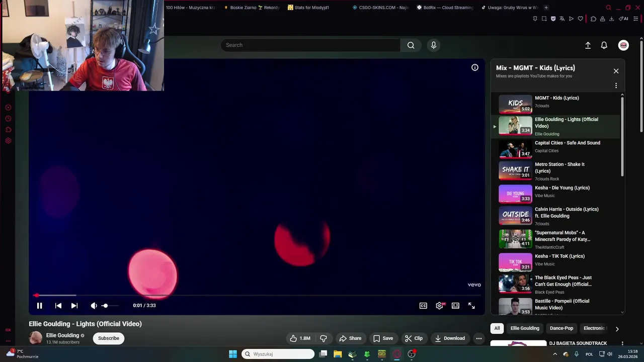644x362 pixels.
Task: Open browser downloads toolbar icon
Action: pos(611,19)
